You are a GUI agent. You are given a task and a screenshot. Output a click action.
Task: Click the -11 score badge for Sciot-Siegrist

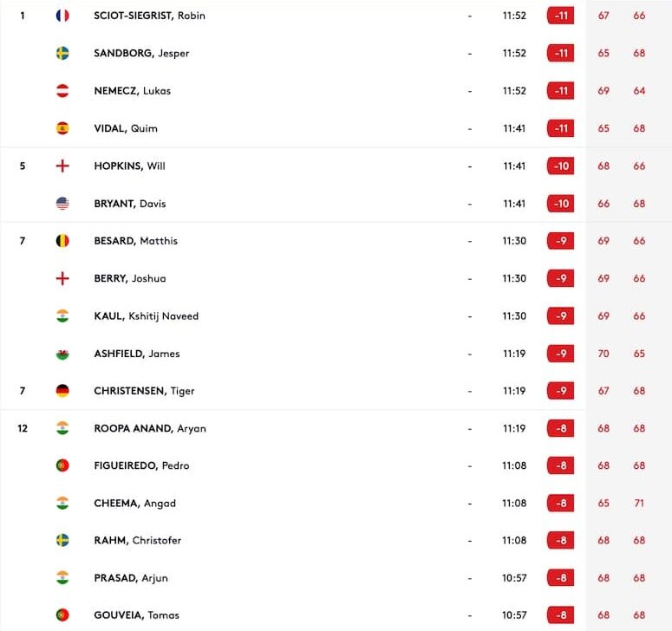(x=560, y=16)
